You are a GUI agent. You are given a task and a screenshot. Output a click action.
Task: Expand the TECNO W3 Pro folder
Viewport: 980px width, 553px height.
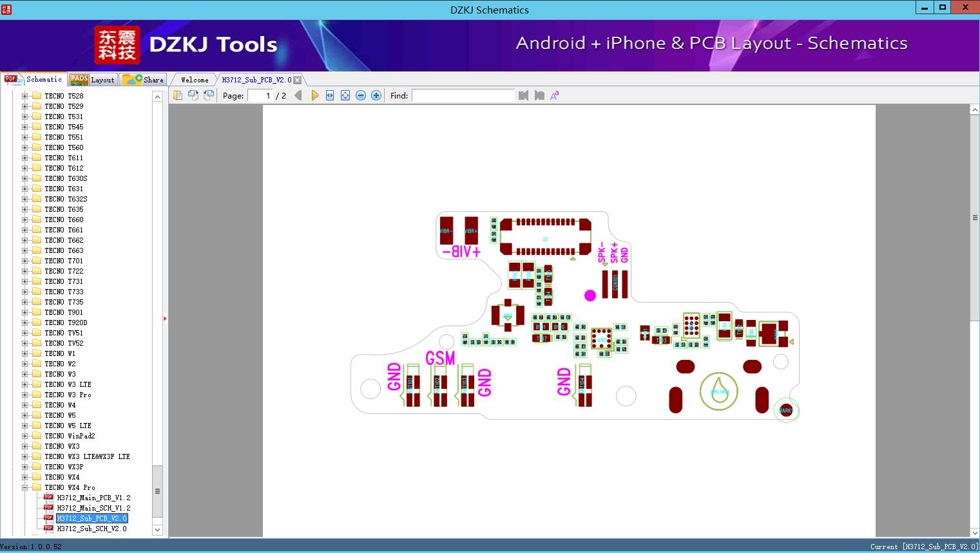point(25,395)
